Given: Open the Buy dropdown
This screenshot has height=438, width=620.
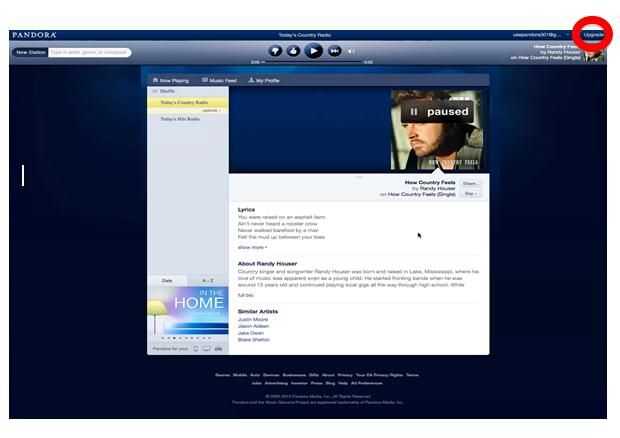Looking at the screenshot, I should click(x=471, y=194).
